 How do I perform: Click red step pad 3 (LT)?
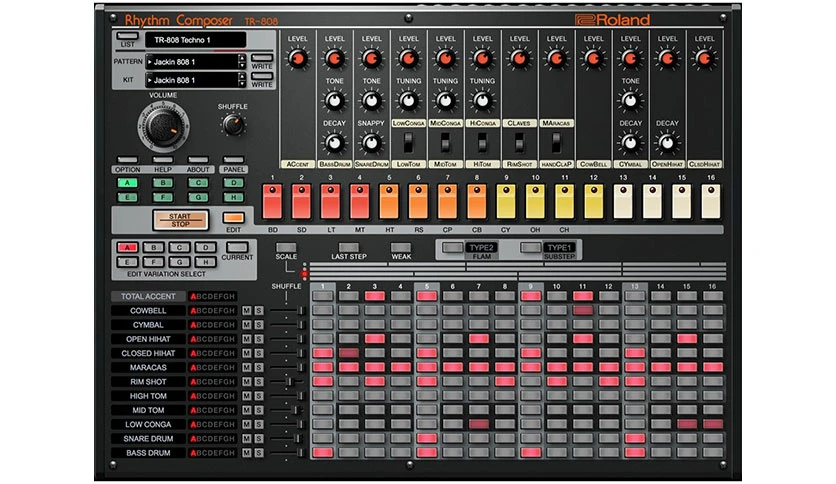331,201
